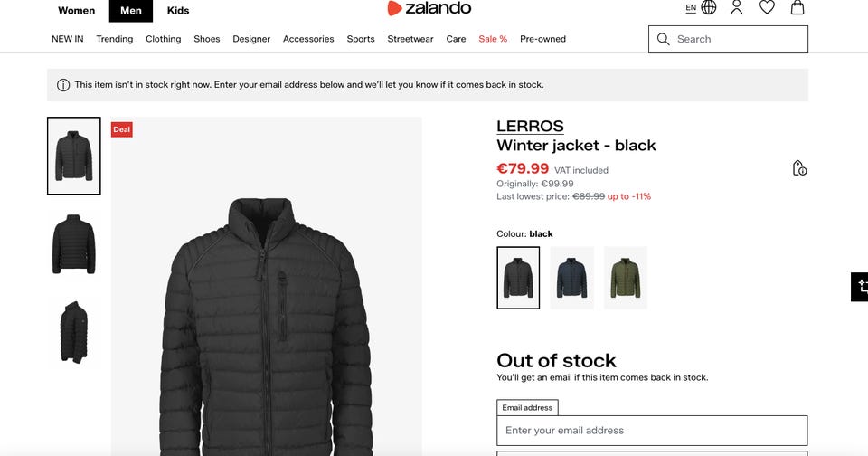Show back view jacket thumbnail
Viewport: 868px width, 456px height.
pos(73,243)
